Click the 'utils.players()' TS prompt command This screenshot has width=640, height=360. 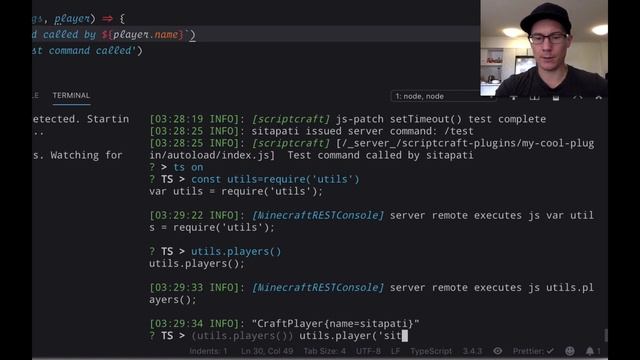pyautogui.click(x=236, y=251)
